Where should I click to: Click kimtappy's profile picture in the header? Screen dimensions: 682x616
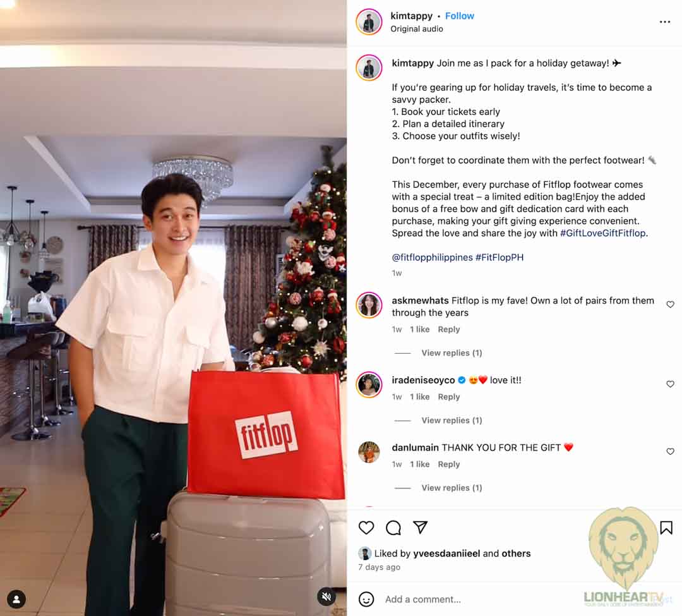(x=369, y=21)
